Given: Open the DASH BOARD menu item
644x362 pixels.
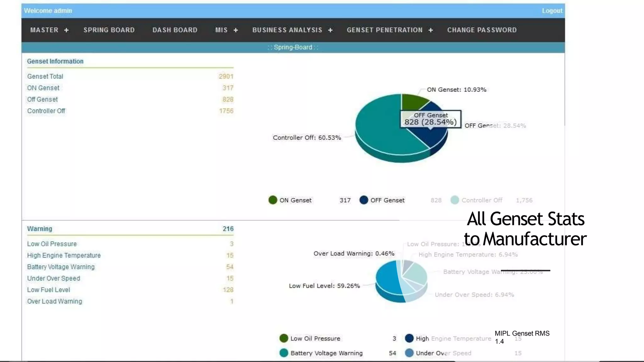Looking at the screenshot, I should point(175,30).
